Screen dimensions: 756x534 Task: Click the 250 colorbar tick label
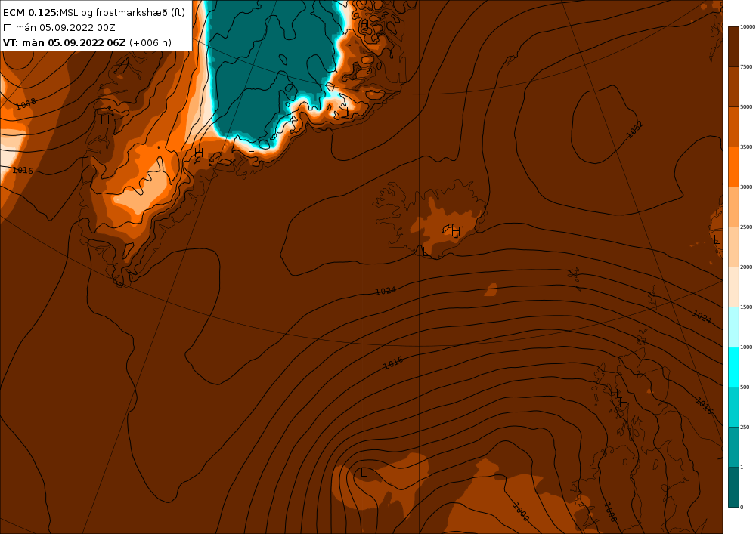(745, 427)
